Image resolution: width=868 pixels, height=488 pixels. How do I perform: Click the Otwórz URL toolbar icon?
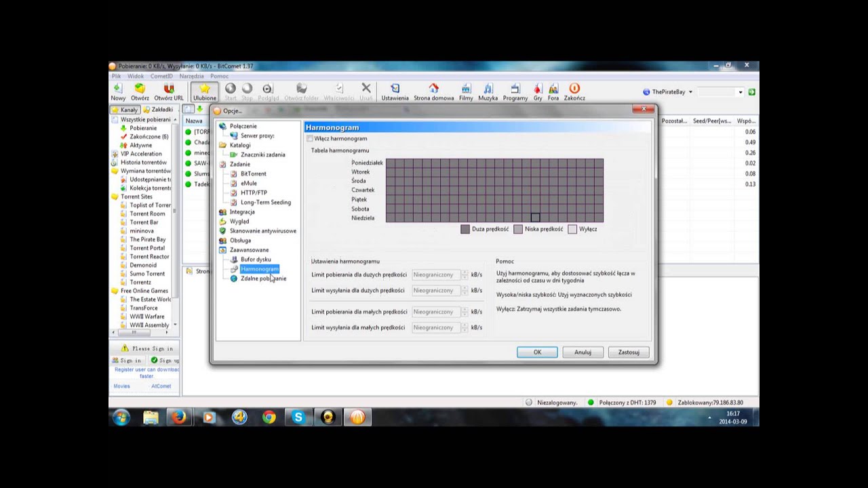(x=169, y=92)
